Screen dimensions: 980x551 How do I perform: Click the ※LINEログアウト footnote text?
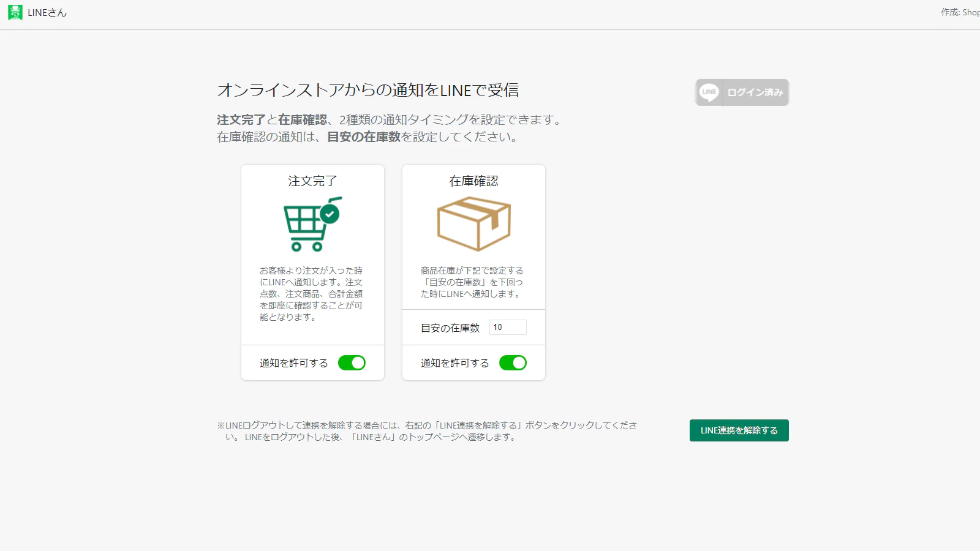click(x=427, y=431)
